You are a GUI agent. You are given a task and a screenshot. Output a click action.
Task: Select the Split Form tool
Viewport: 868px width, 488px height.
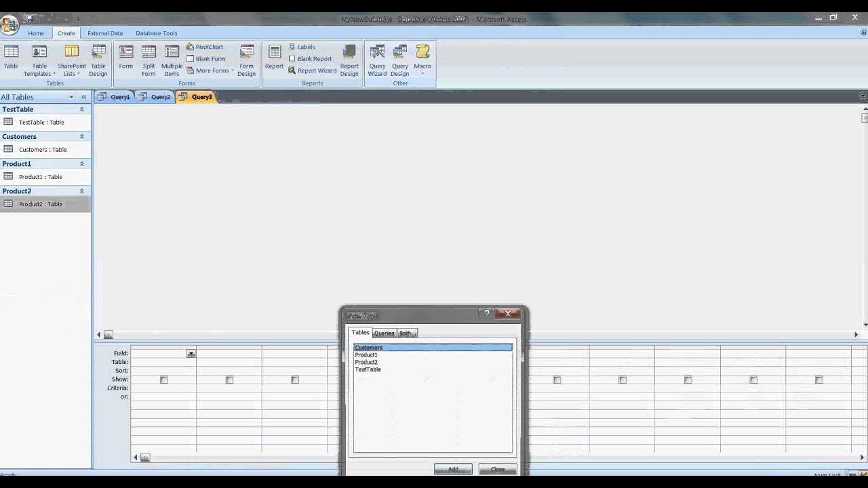pos(149,61)
